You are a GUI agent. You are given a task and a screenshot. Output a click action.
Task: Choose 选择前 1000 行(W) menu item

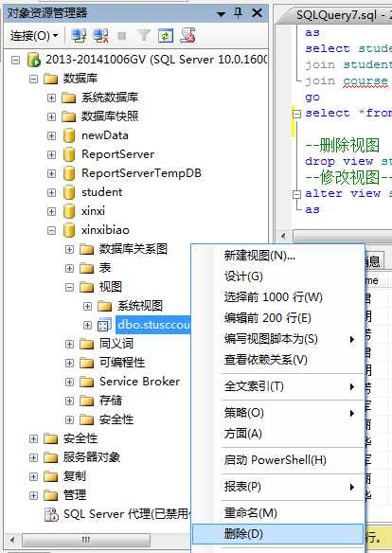point(278,297)
